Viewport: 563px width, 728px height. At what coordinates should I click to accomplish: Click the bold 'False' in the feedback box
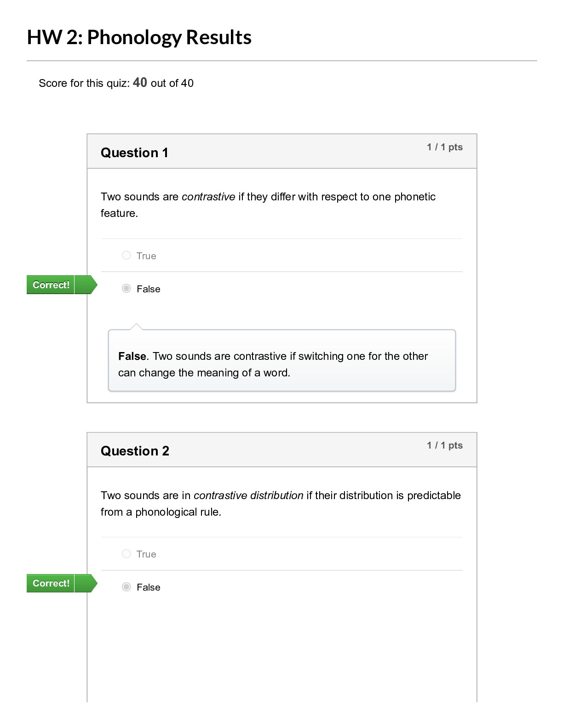pyautogui.click(x=132, y=356)
